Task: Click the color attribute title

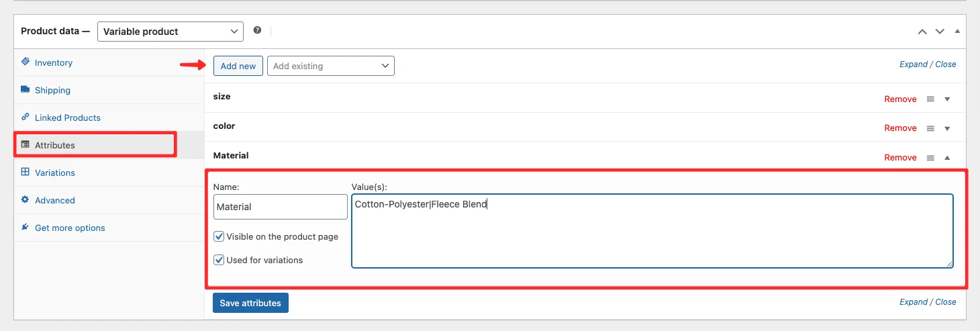Action: coord(224,126)
